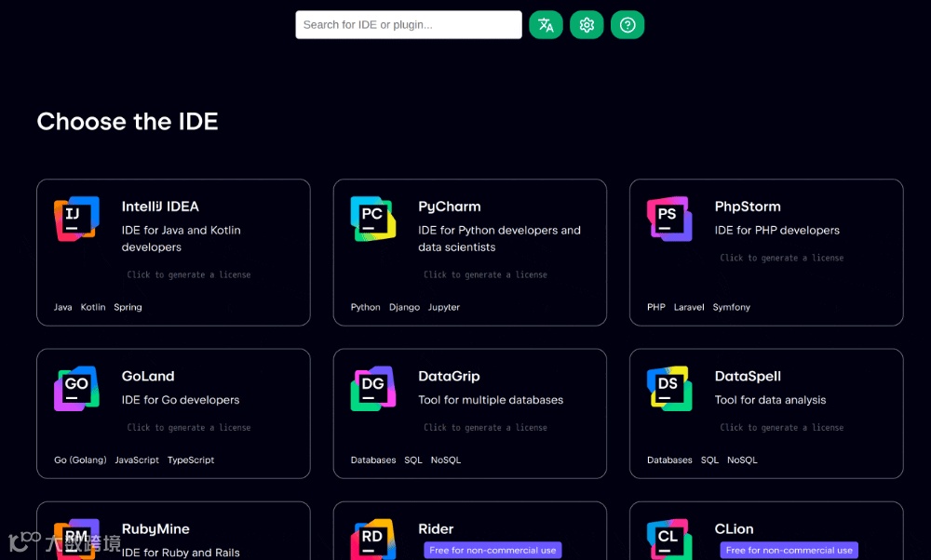
Task: Click 'Tool for multiple databases' description
Action: pyautogui.click(x=491, y=400)
